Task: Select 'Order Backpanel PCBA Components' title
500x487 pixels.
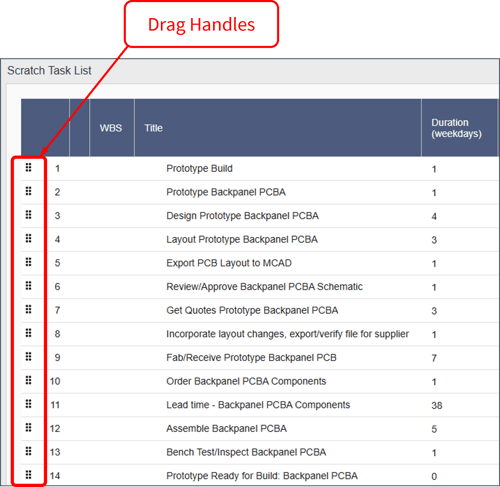Action: [246, 381]
